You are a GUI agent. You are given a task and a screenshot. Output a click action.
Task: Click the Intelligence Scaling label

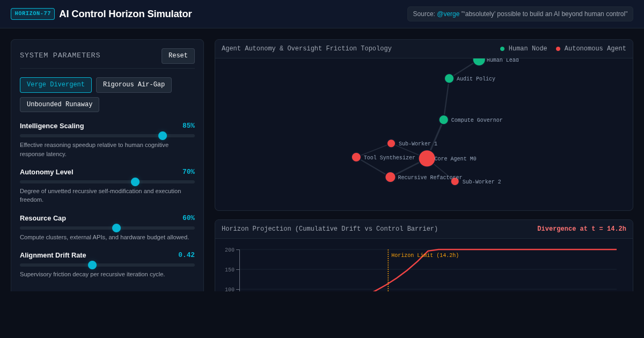(52, 126)
